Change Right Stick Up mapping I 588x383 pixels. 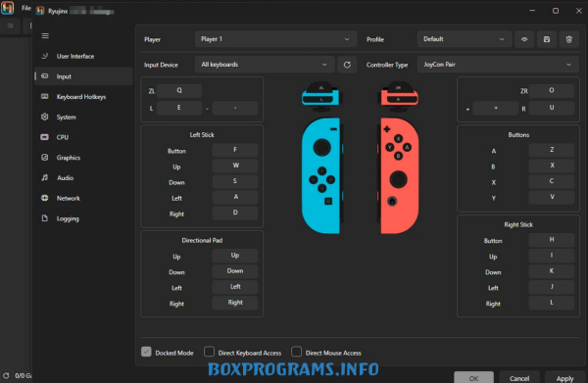[551, 256]
